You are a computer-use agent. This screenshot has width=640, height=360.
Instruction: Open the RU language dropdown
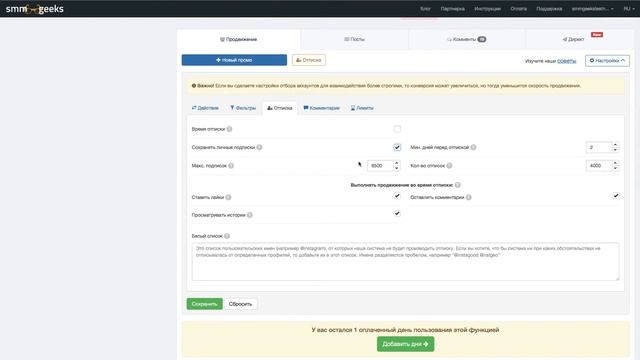click(x=629, y=9)
